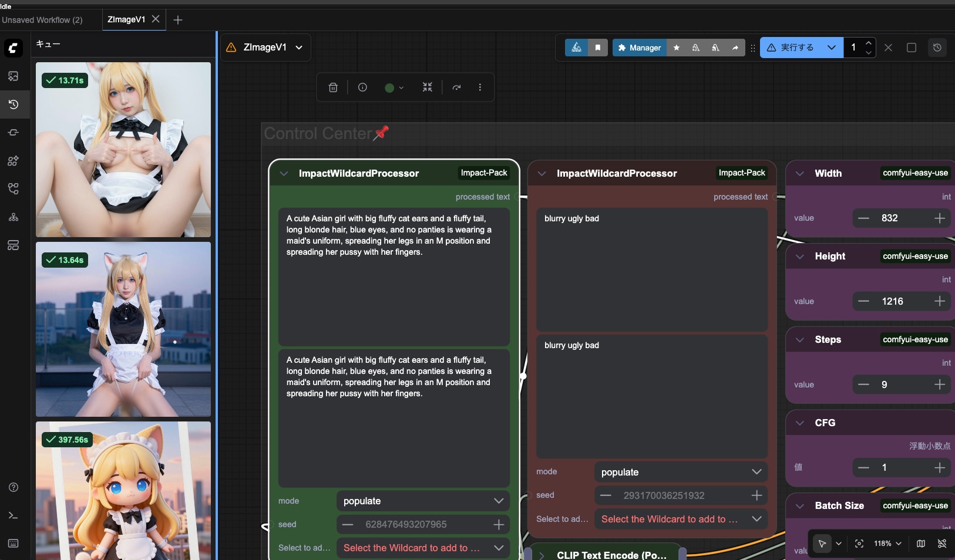
Task: Expand the ZImageV1 workflow name dropdown
Action: pyautogui.click(x=299, y=48)
